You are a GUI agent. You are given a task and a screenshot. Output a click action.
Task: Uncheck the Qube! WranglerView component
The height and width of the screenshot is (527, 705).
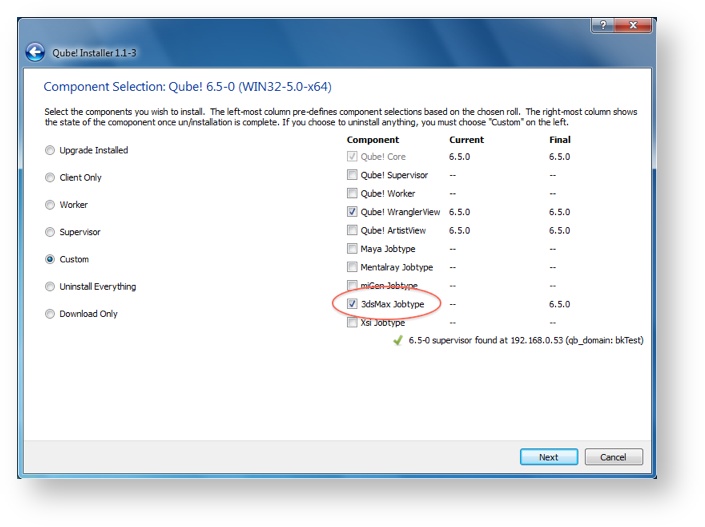(352, 212)
